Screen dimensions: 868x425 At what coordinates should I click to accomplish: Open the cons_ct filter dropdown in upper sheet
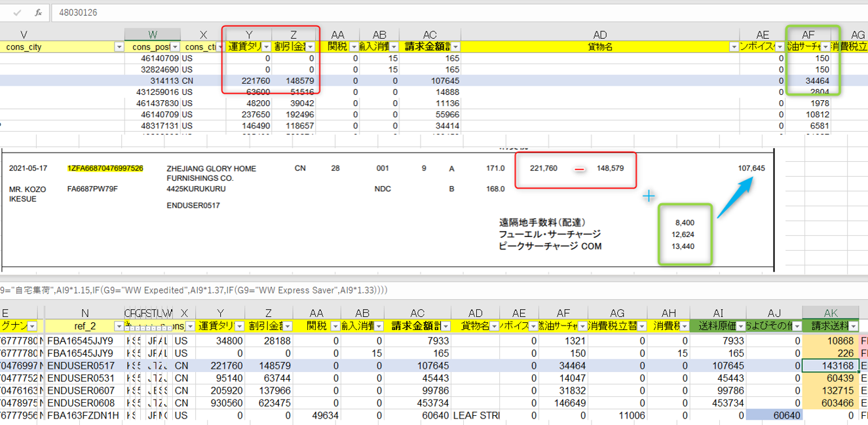pos(219,47)
